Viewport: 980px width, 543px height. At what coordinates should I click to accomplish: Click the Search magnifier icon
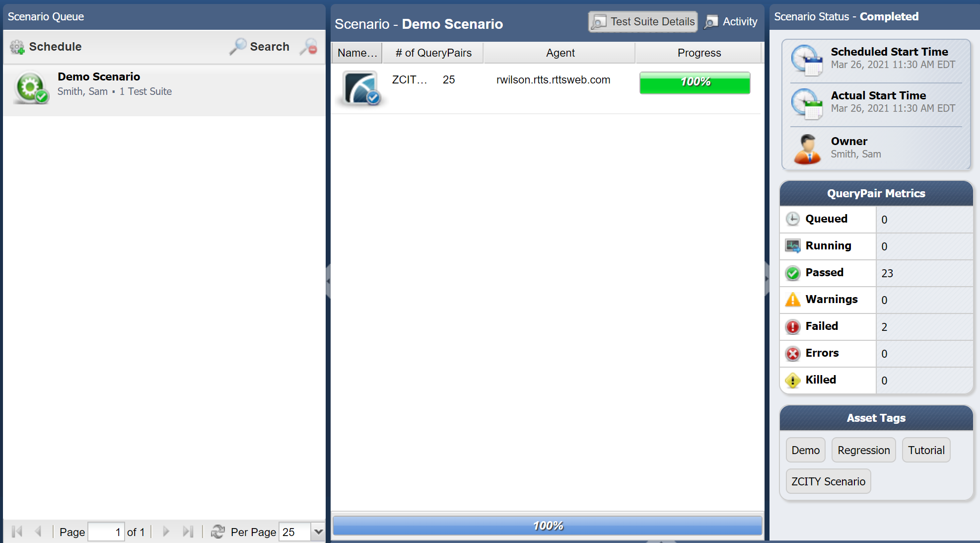point(238,47)
